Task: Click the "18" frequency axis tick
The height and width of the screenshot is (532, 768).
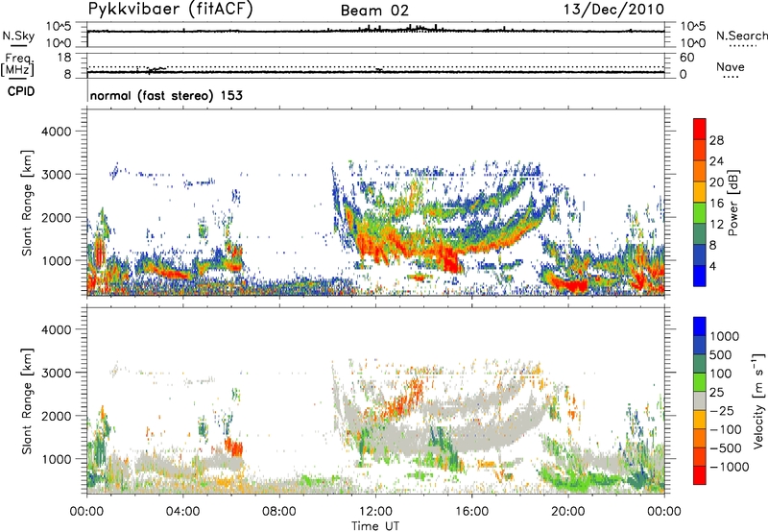Action: point(64,58)
